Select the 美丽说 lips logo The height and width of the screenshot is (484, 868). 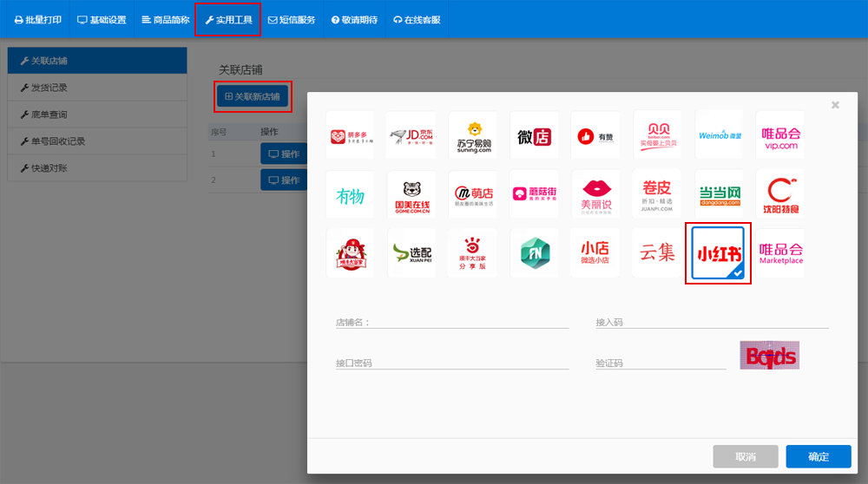(595, 194)
